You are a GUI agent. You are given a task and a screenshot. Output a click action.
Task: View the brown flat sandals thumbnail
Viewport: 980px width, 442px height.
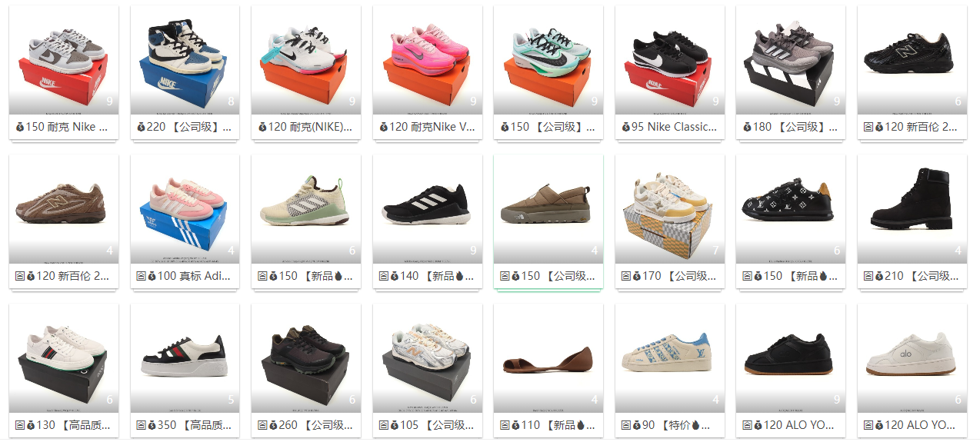point(548,358)
